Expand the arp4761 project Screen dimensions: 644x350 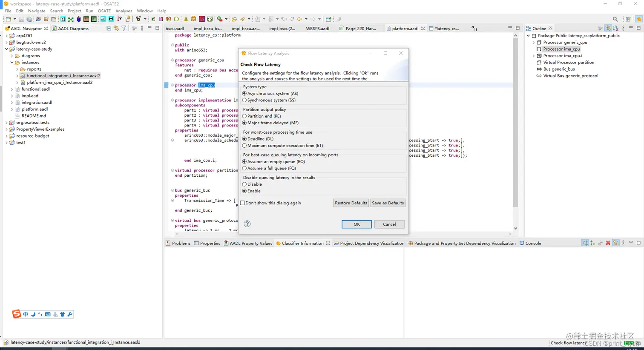[x=6, y=36]
